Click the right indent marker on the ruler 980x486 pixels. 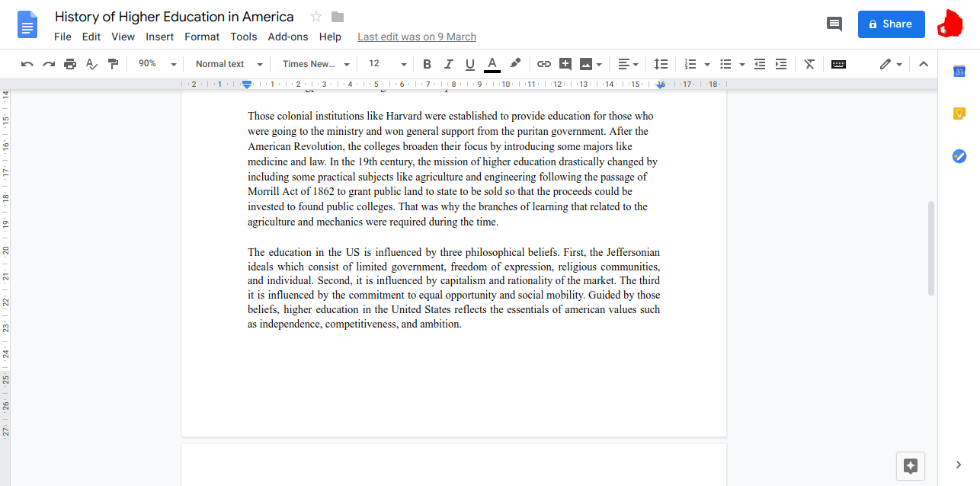point(661,85)
